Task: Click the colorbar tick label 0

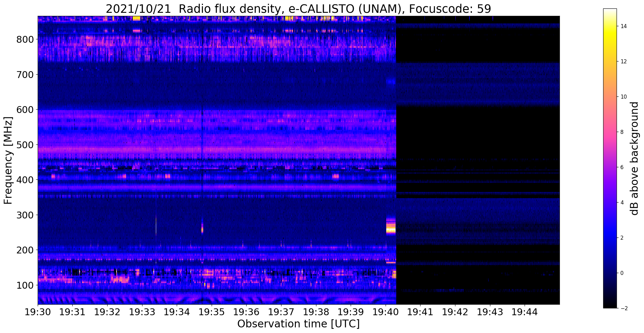Action: pos(622,273)
